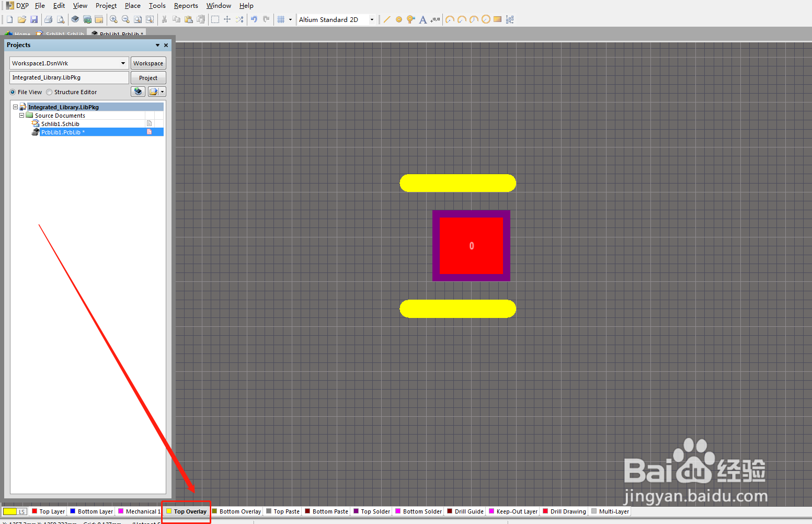Click the Workspace button
812x524 pixels.
click(x=148, y=63)
